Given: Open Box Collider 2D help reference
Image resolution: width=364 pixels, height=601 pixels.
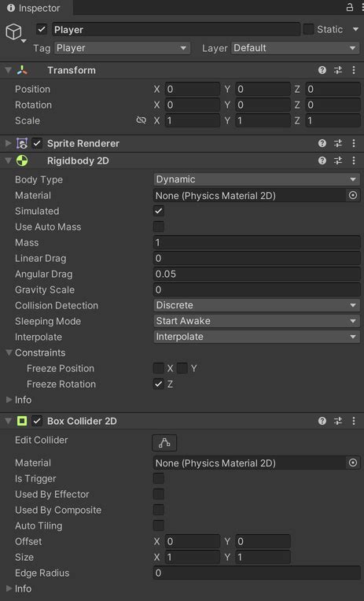Looking at the screenshot, I should click(x=322, y=421).
